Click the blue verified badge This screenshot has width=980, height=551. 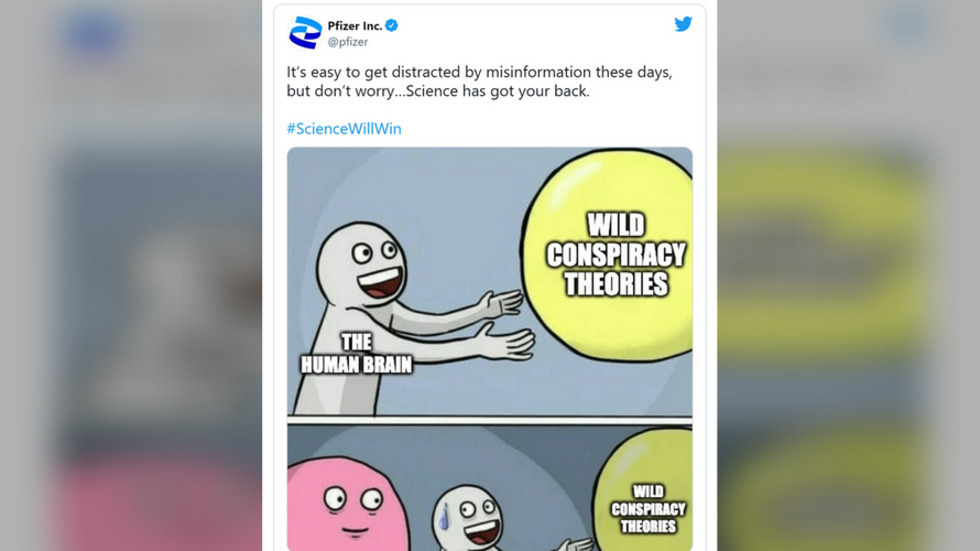[x=392, y=26]
